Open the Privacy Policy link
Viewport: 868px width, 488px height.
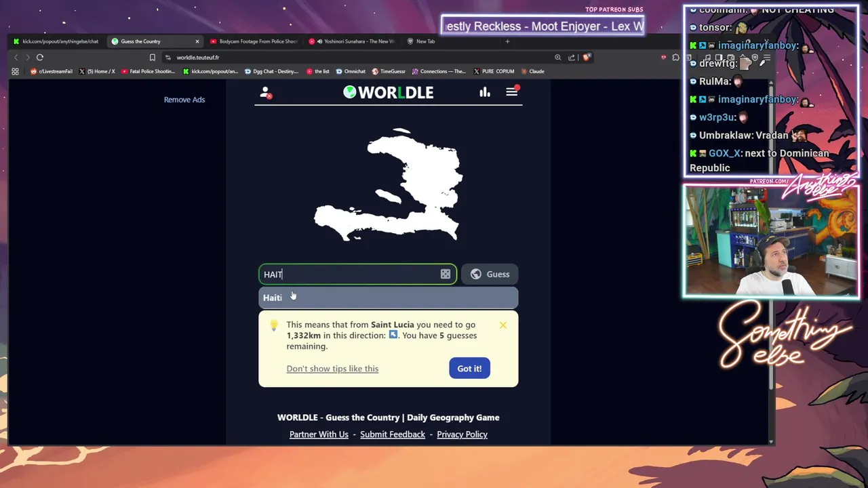point(462,434)
